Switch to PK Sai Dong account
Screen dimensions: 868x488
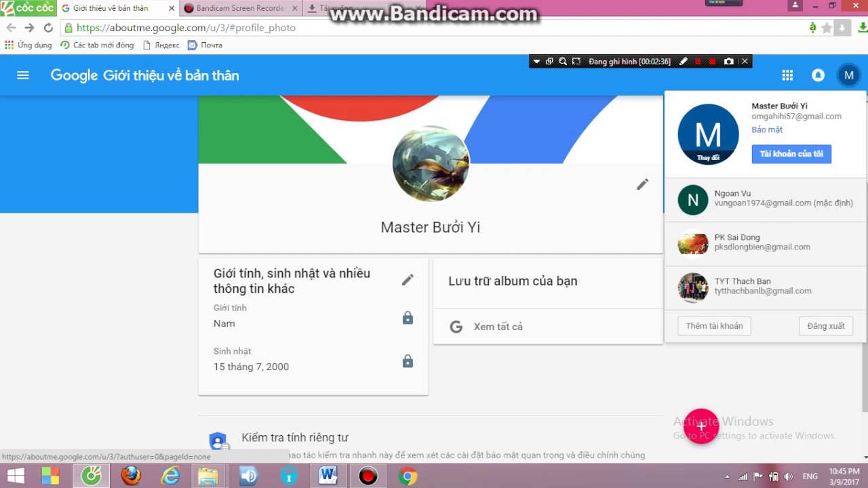click(x=765, y=243)
